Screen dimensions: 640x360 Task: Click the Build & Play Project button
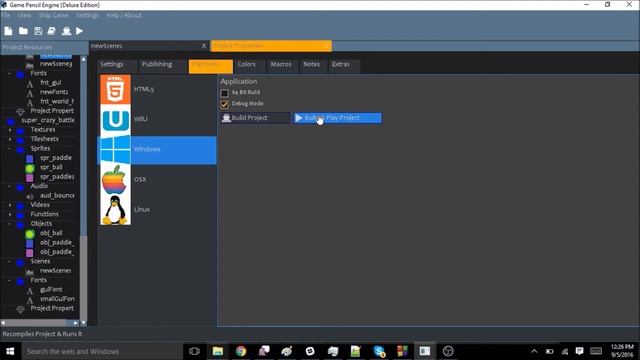coord(338,118)
